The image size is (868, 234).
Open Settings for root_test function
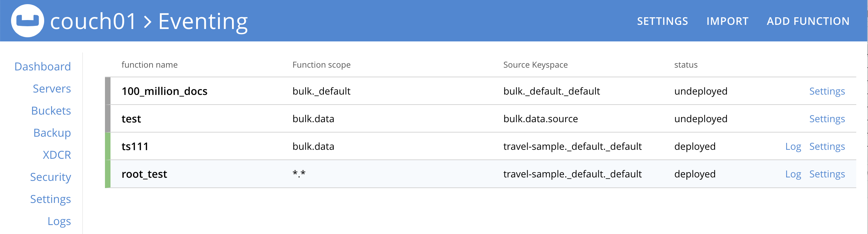click(x=827, y=174)
